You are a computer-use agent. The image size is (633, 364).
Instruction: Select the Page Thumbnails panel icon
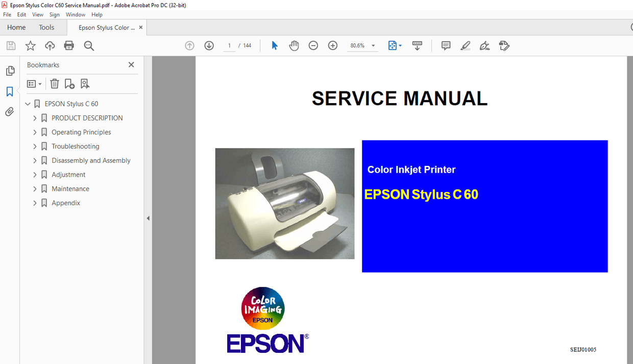(x=10, y=70)
